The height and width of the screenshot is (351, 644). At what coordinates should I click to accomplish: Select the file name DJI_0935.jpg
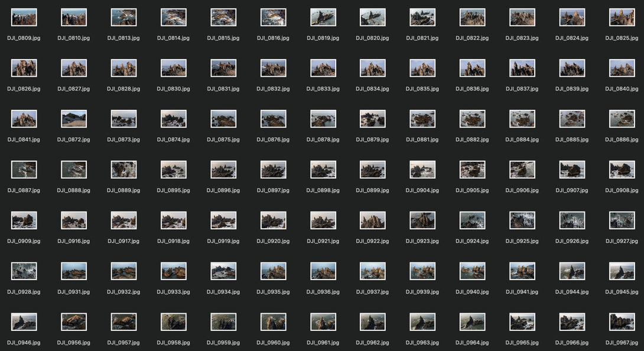(273, 292)
